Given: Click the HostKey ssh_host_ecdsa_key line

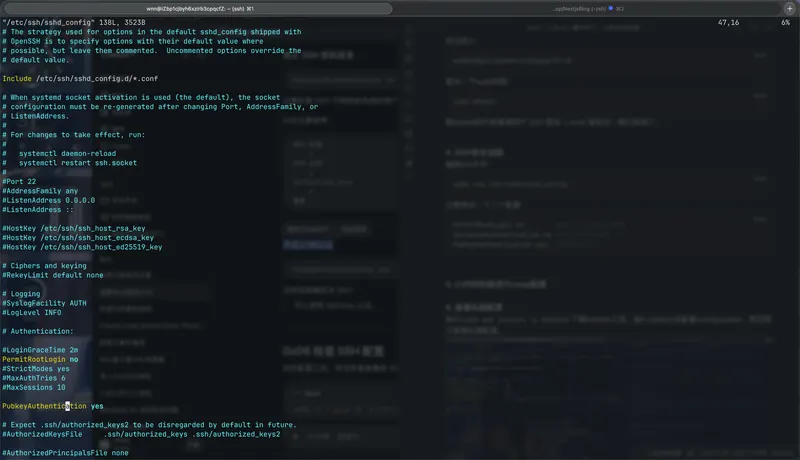Looking at the screenshot, I should pyautogui.click(x=78, y=238).
